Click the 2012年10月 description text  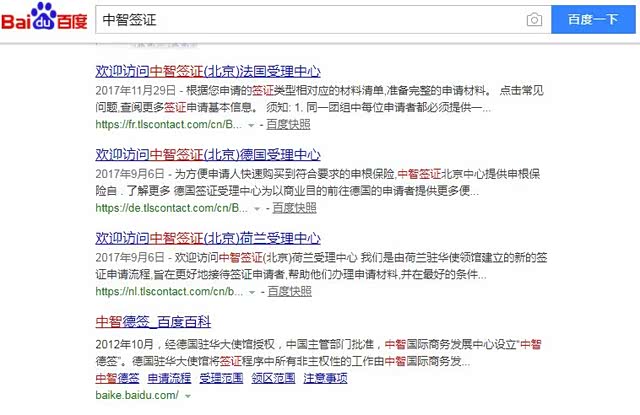click(x=318, y=353)
